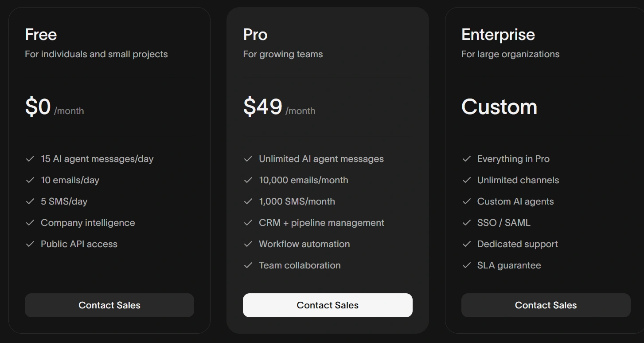
Task: Click Contact Sales under the Free plan
Action: [109, 305]
